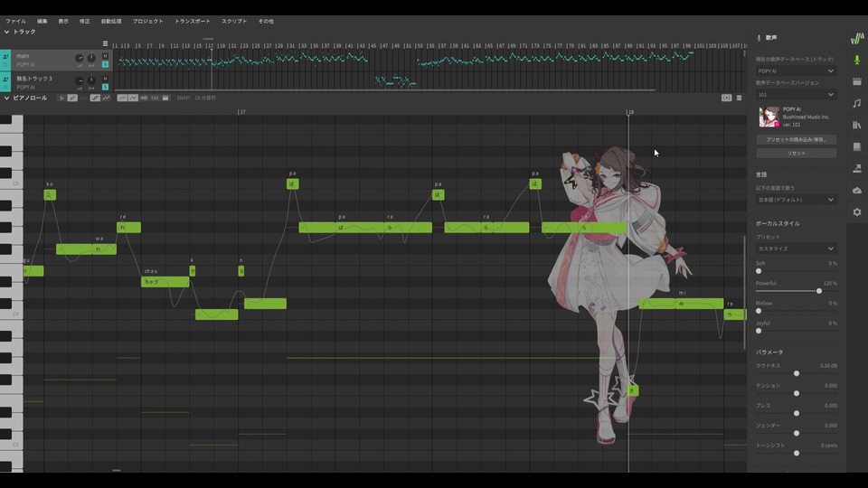Click the main track singer icon
Screen dimensions: 868x488
point(5,56)
